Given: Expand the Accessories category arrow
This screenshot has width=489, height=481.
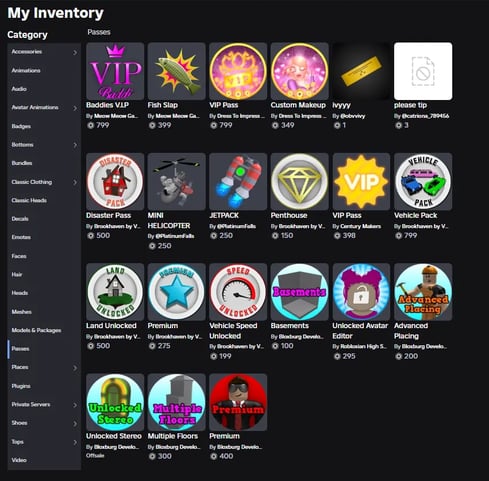Looking at the screenshot, I should [75, 52].
